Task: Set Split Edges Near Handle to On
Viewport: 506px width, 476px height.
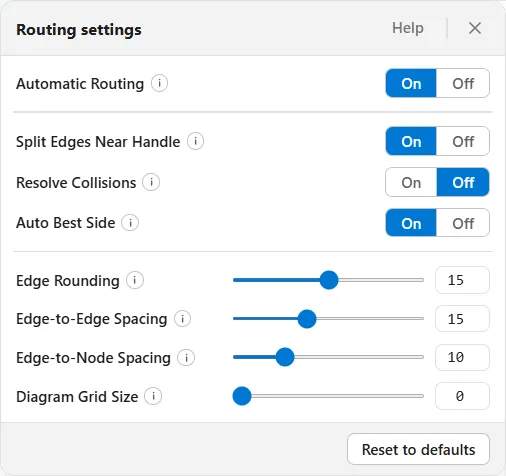Action: [x=411, y=141]
